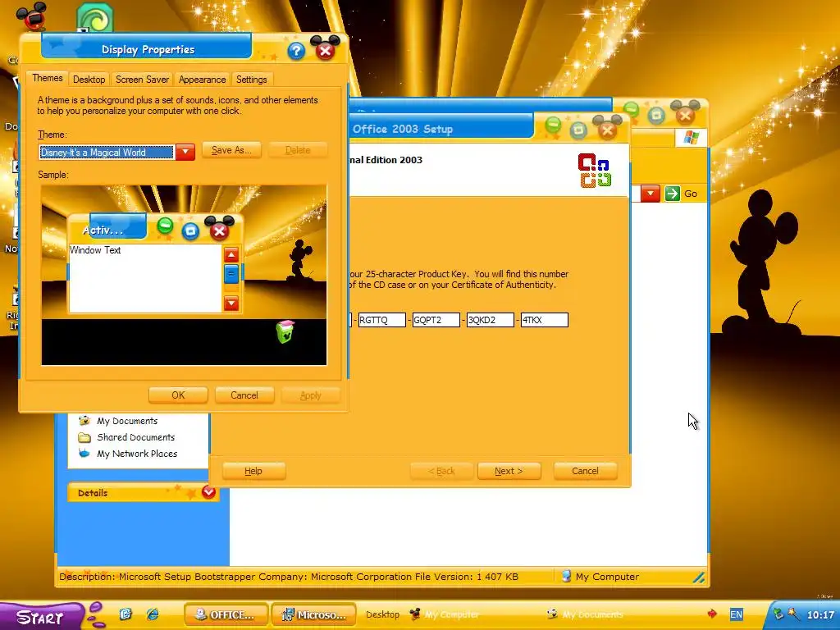Click the red arrow icon on the taskbar
The height and width of the screenshot is (630, 840).
(x=712, y=614)
